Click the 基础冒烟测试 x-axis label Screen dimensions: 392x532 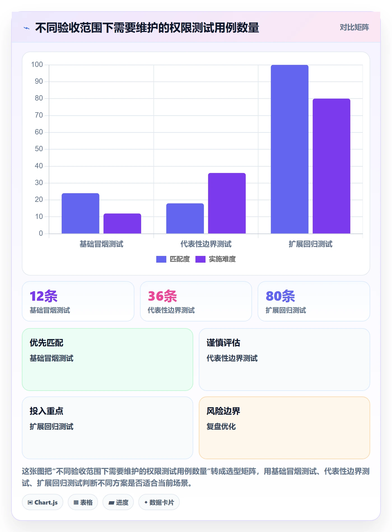tap(101, 244)
